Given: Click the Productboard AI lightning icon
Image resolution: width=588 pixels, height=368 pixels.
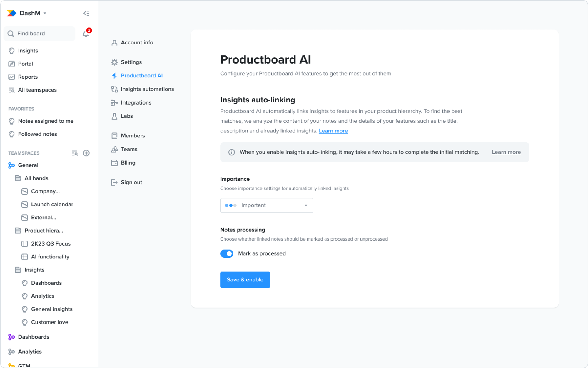Looking at the screenshot, I should point(114,75).
